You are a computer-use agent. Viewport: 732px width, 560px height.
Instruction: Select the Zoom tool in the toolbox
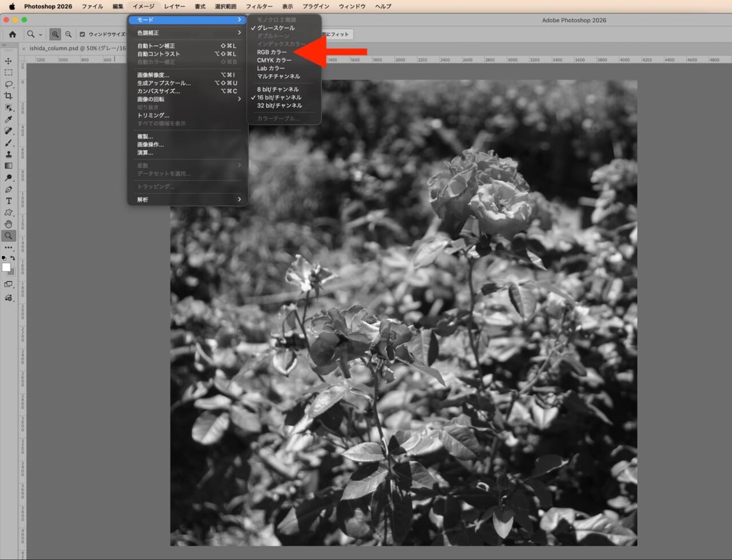[x=8, y=235]
